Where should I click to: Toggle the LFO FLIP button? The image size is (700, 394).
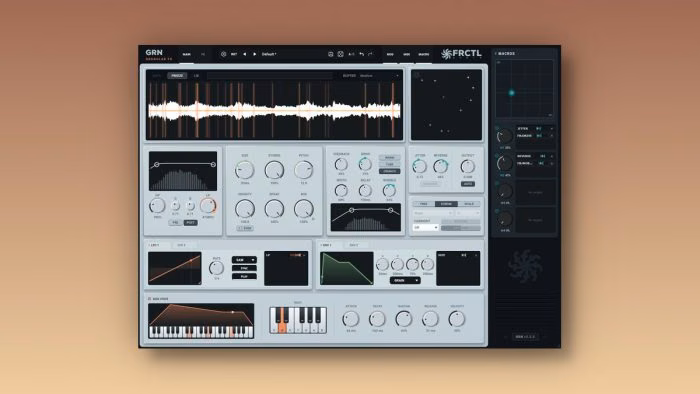244,277
